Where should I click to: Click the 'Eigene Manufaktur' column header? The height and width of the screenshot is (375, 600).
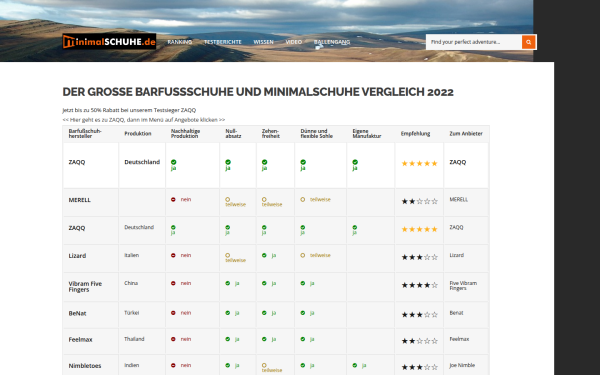coord(367,134)
